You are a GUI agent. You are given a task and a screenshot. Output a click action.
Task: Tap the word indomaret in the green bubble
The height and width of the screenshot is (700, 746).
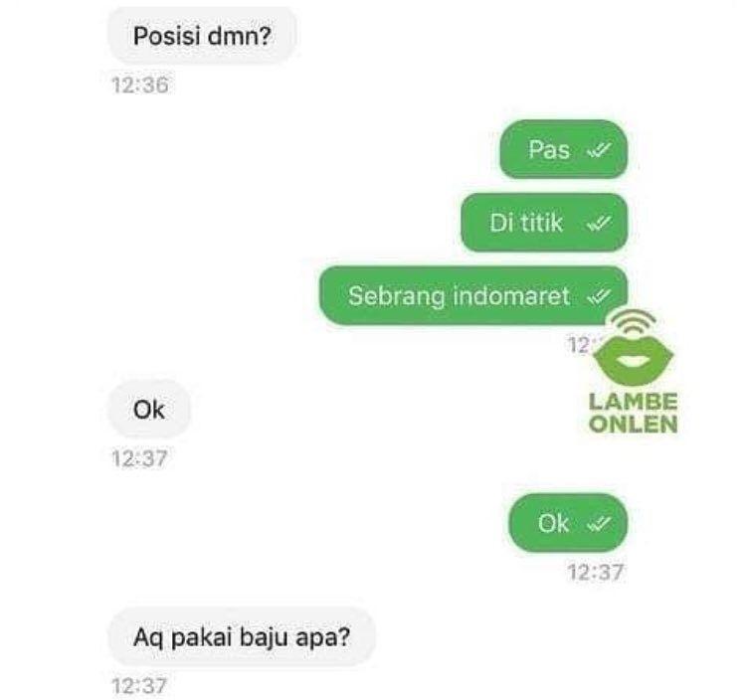pyautogui.click(x=511, y=295)
